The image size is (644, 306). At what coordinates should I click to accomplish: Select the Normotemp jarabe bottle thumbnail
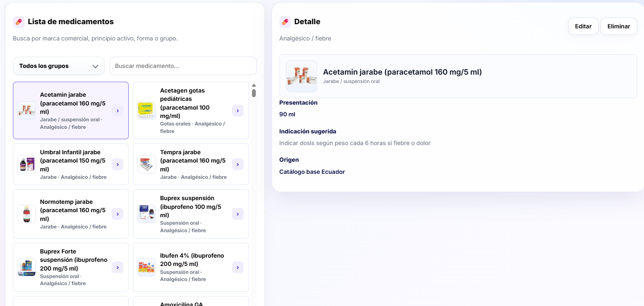click(x=27, y=214)
